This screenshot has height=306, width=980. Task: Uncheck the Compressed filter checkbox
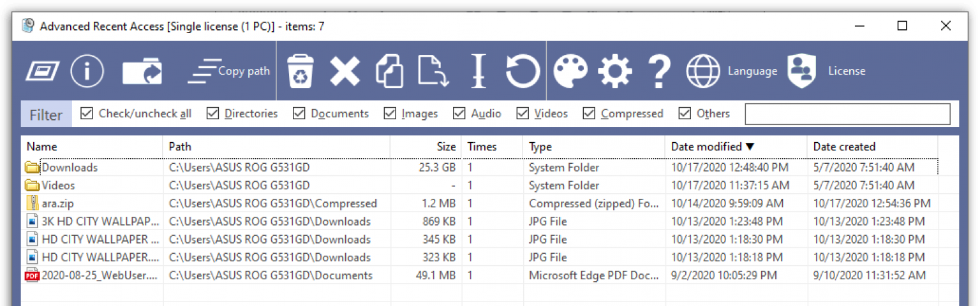(x=589, y=113)
